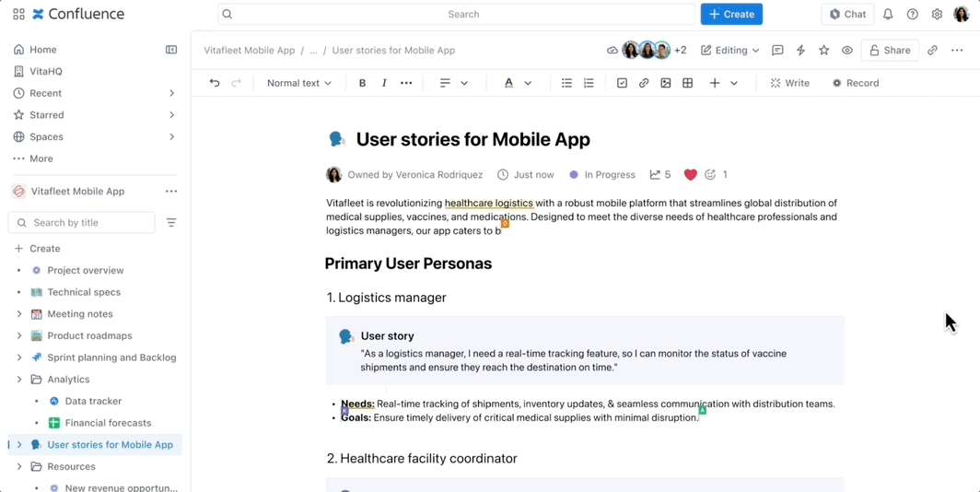Open page more actions menu
The image size is (980, 492).
[x=957, y=50]
